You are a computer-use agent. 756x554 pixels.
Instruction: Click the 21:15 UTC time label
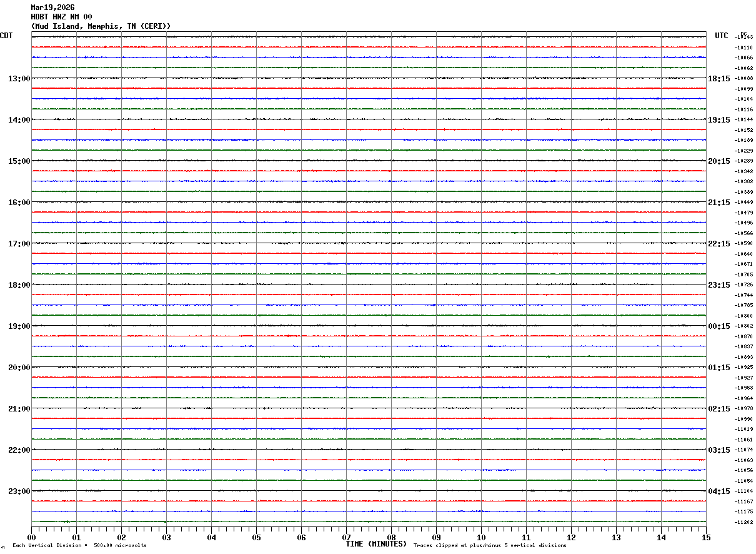719,203
